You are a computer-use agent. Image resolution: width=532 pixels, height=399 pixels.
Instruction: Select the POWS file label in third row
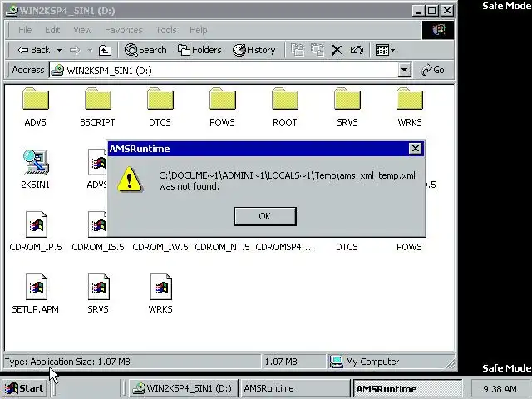point(409,247)
